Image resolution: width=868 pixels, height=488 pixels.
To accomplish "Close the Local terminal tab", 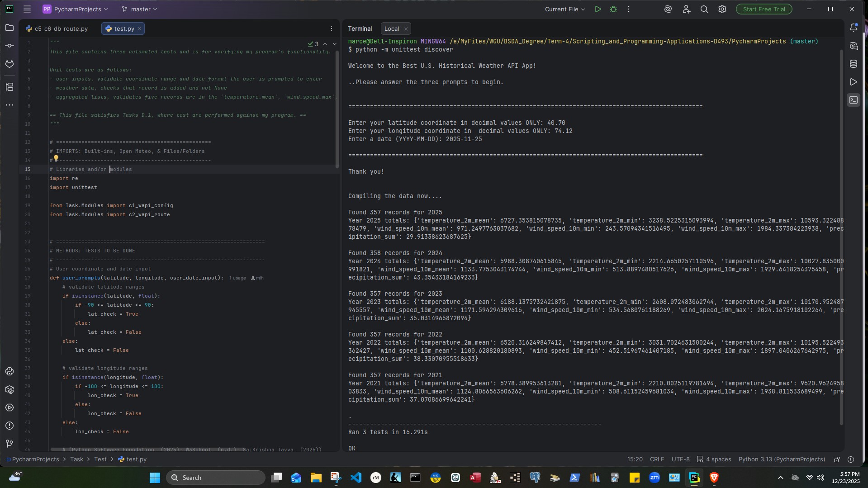I will pyautogui.click(x=406, y=29).
